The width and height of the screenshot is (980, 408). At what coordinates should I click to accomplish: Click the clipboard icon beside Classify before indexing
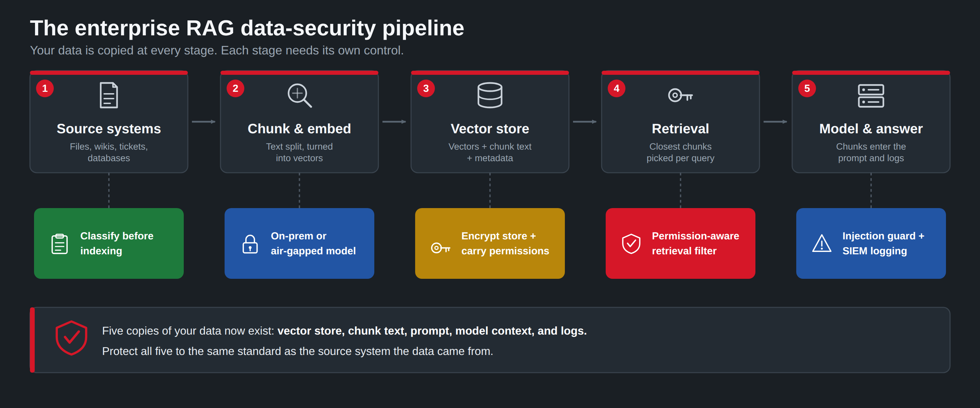pos(60,244)
